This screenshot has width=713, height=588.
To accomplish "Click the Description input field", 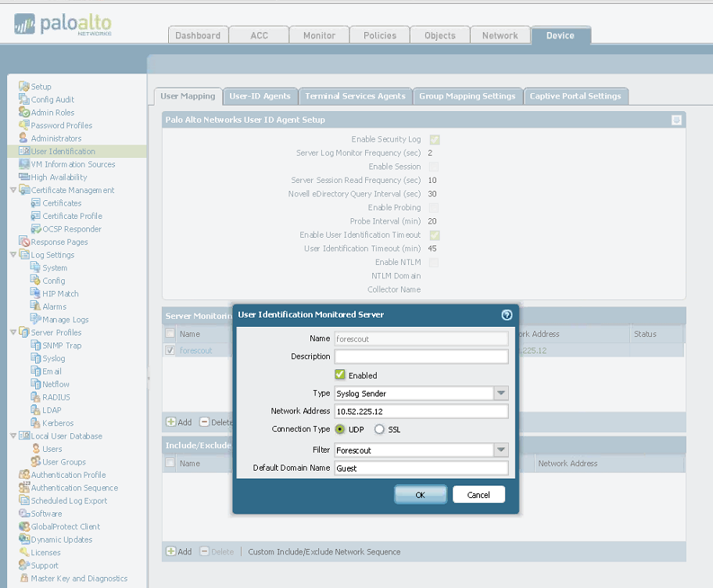I will 421,357.
